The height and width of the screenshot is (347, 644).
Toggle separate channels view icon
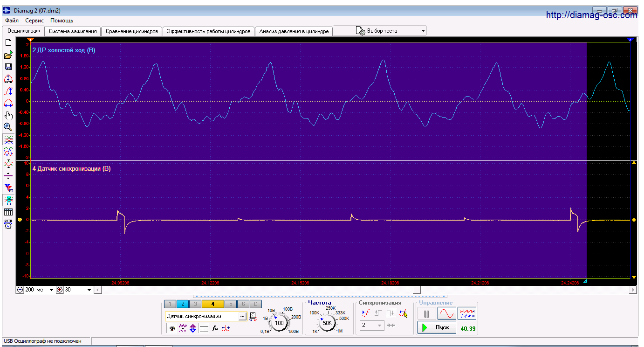(8, 140)
